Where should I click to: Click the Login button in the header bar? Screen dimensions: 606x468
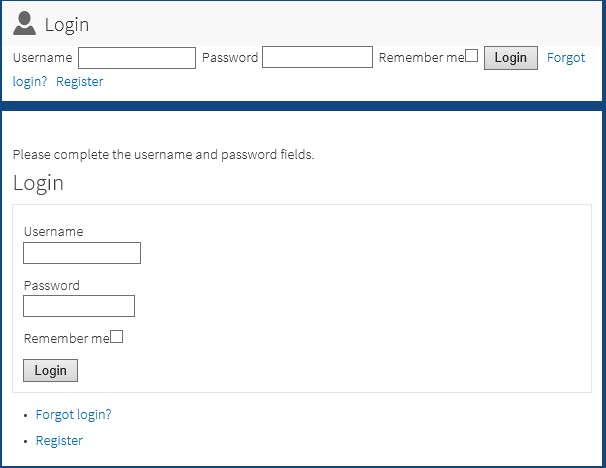coord(511,58)
